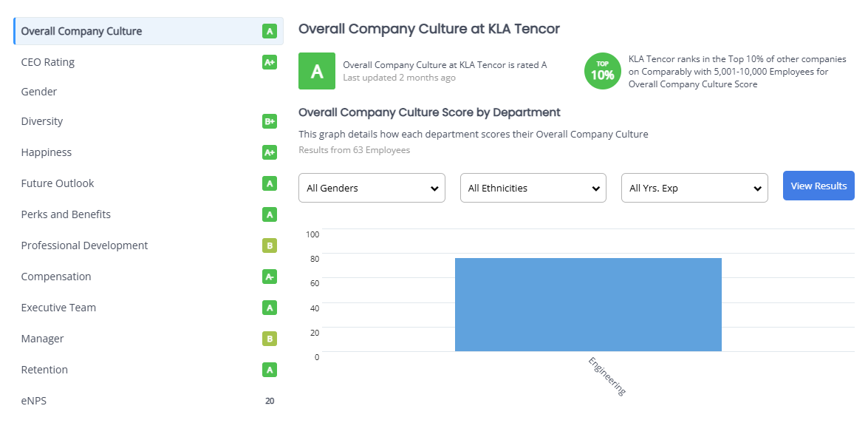Click the A badge beside Future Outlook
This screenshot has width=868, height=437.
[270, 183]
